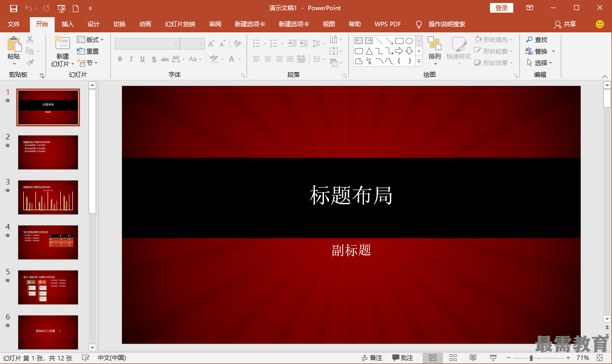Screen dimensions: 612x364
Task: Click the New Slide icon
Action: click(62, 43)
